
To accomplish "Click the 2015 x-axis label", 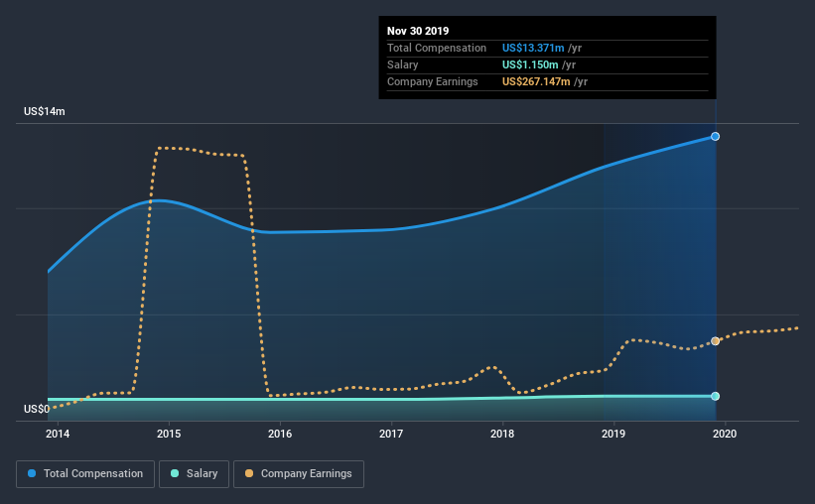I will (x=169, y=434).
